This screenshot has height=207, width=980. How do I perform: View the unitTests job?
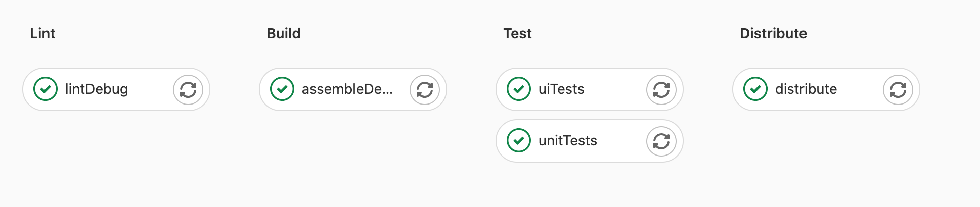point(568,141)
